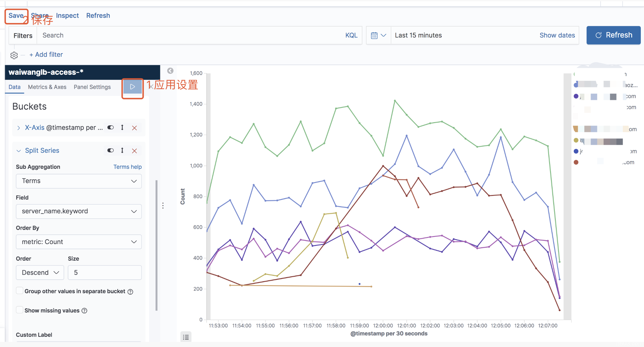The width and height of the screenshot is (644, 347).
Task: Open filter options gear icon
Action: pyautogui.click(x=14, y=55)
